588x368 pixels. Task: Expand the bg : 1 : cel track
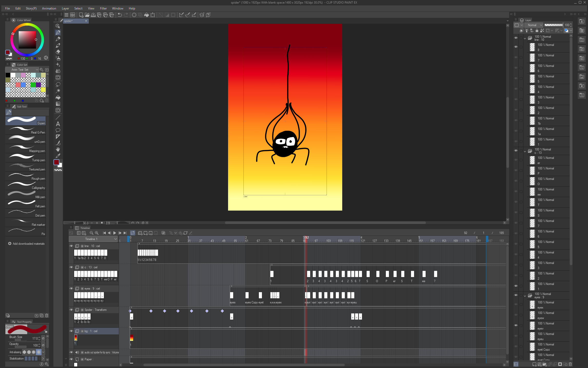(82, 331)
